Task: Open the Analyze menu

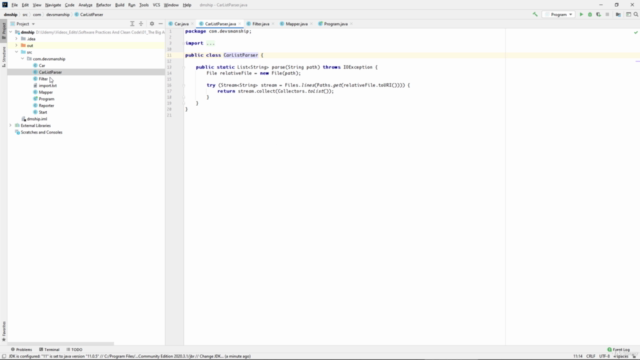Action: point(85,5)
